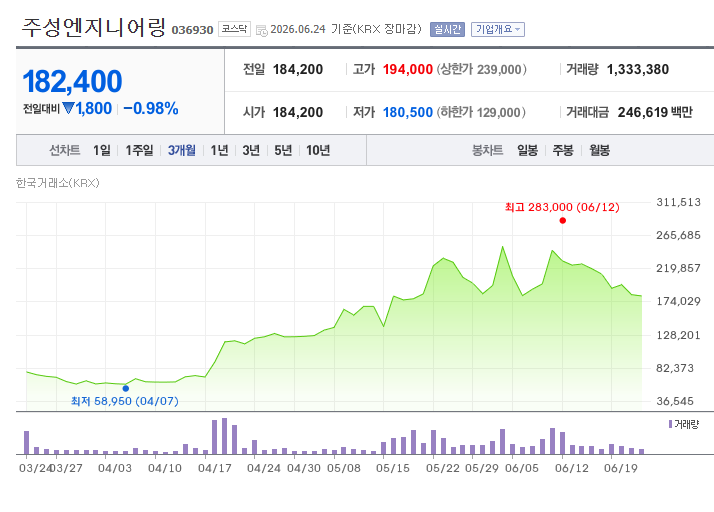Switch to 주봉 candlestick chart
Viewport: 714px width, 512px height.
tap(563, 150)
